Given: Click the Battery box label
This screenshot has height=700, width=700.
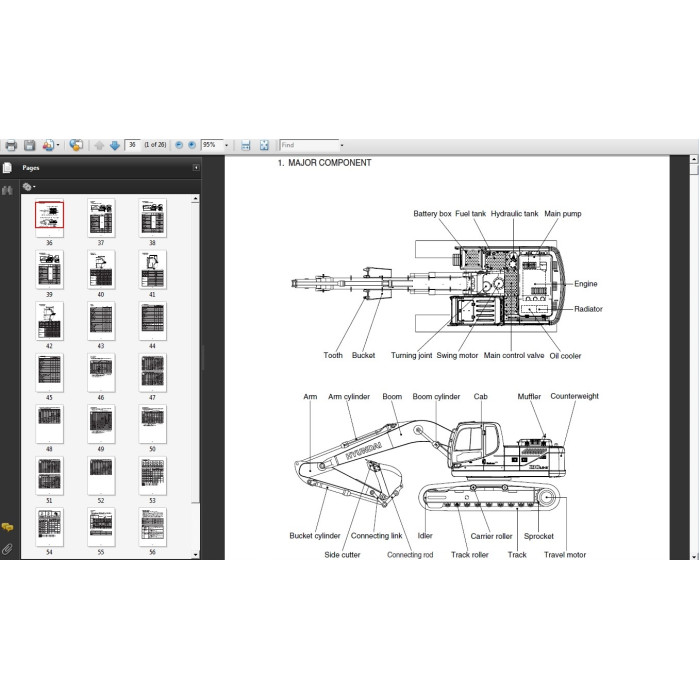Looking at the screenshot, I should 432,214.
